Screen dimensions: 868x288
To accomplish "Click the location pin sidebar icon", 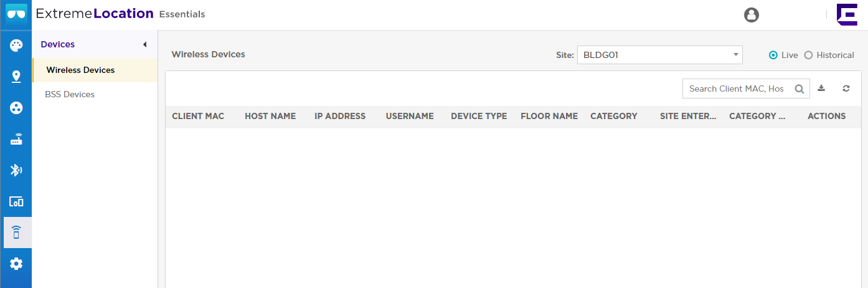I will (x=16, y=77).
